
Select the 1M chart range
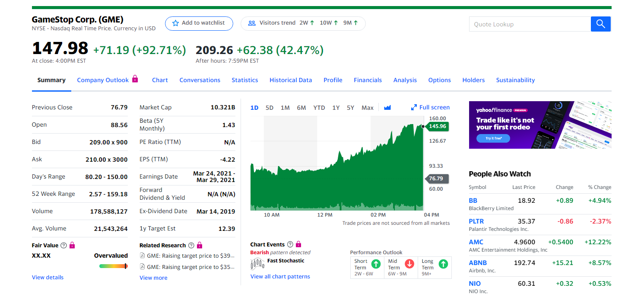[x=285, y=108]
